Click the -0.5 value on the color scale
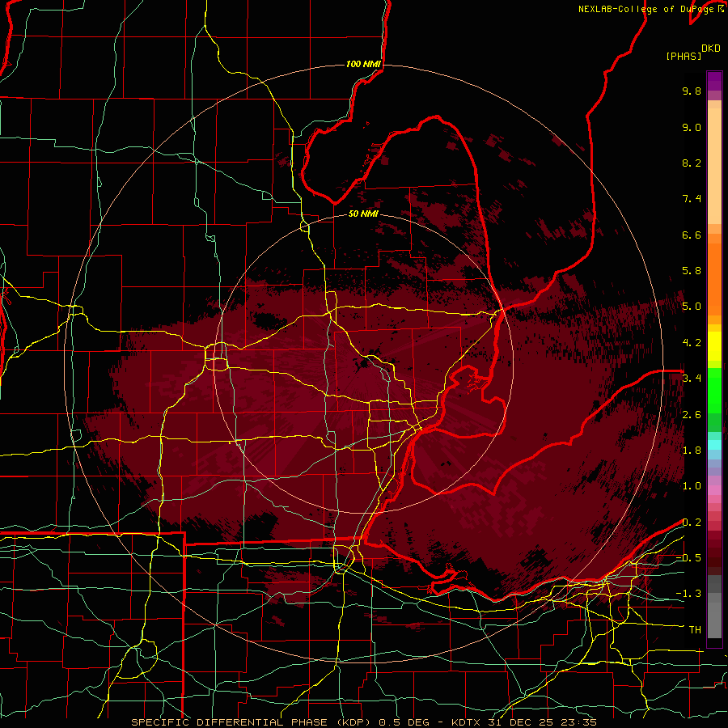This screenshot has height=728, width=728. pyautogui.click(x=688, y=558)
